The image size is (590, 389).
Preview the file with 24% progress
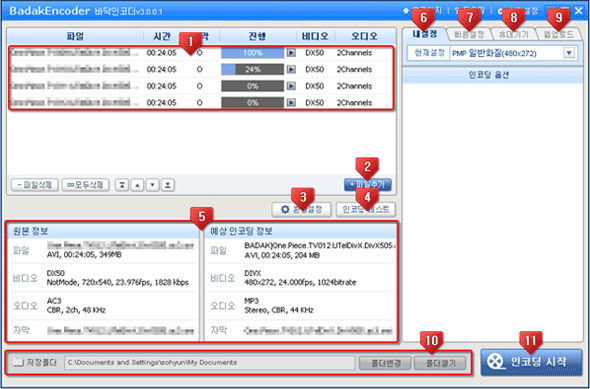tap(291, 69)
